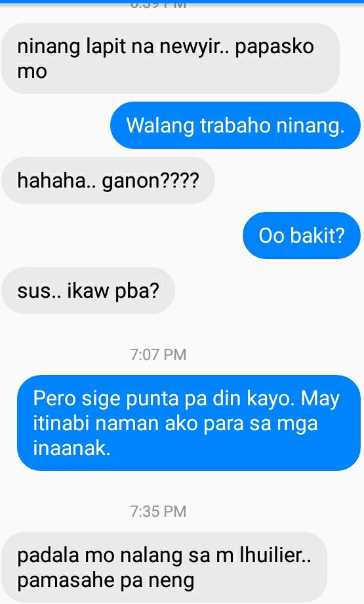Click the 7:07 PM timestamp

click(x=158, y=354)
